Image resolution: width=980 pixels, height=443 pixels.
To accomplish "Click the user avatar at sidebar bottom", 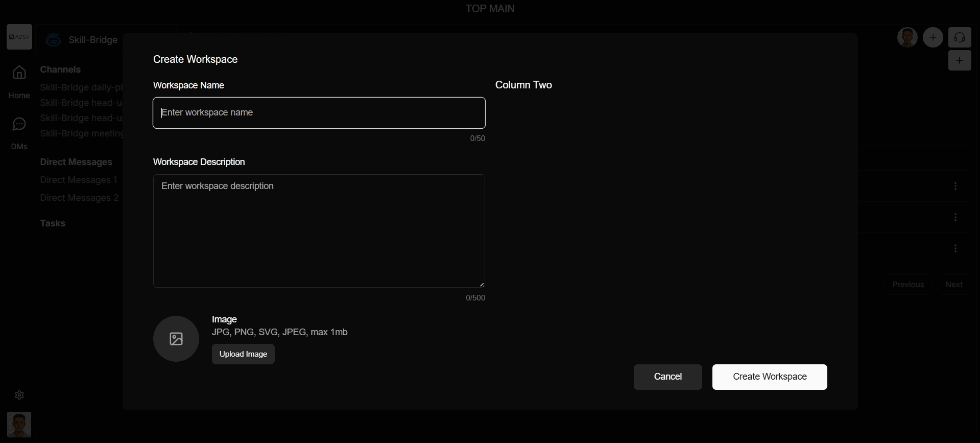I will pos(19,425).
